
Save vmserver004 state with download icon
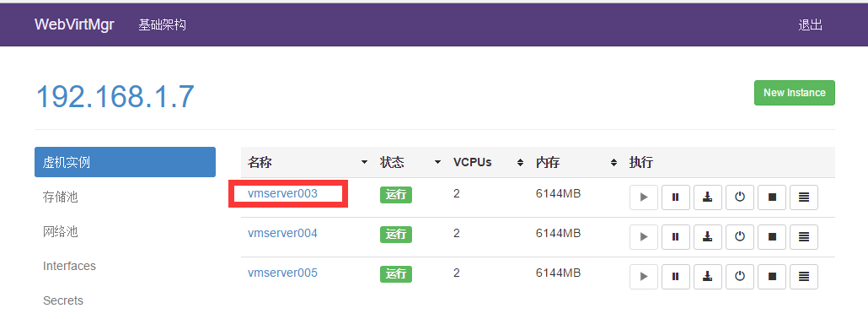pos(708,237)
